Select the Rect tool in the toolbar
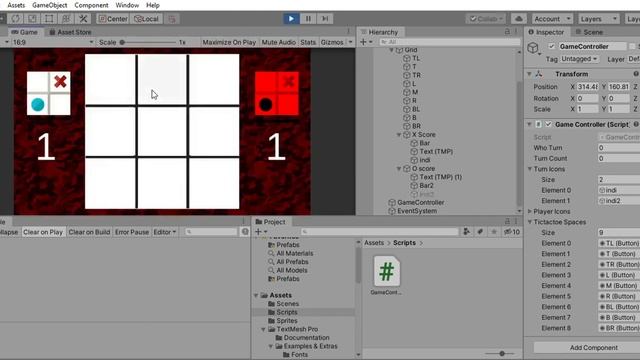This screenshot has width=640, height=360. 49,19
